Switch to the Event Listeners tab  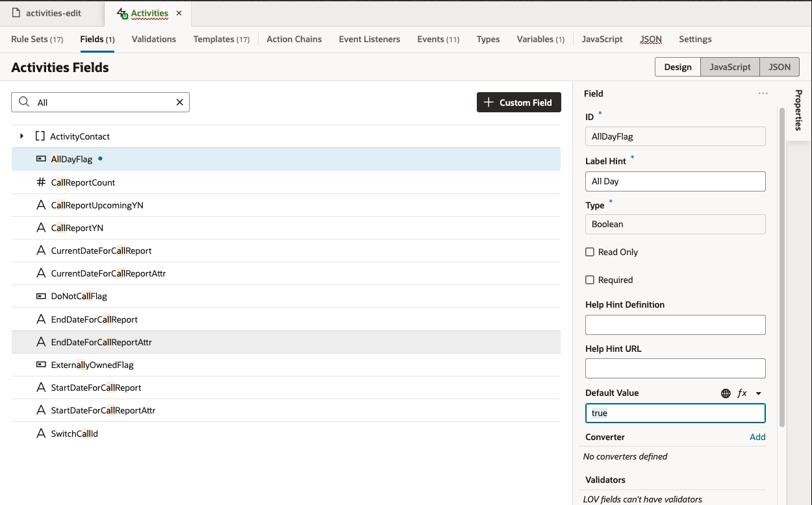[369, 39]
